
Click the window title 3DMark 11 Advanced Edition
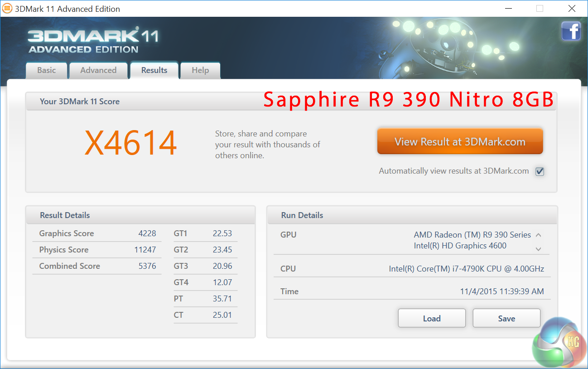coord(67,9)
